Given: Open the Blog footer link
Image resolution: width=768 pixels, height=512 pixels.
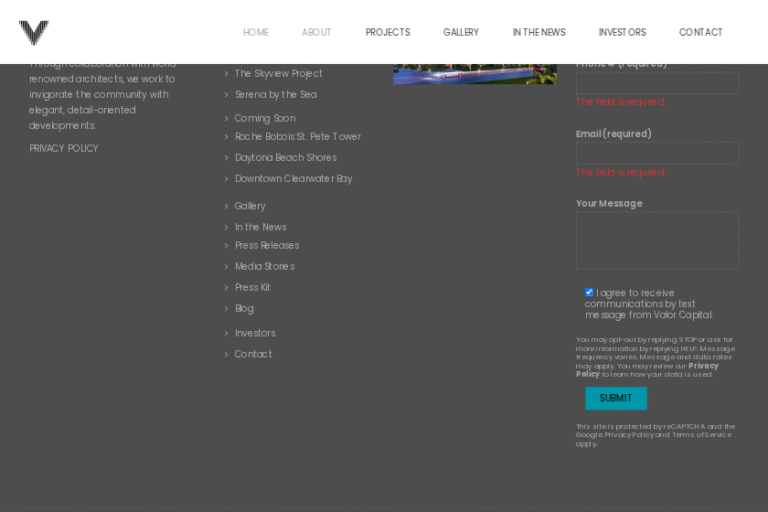Looking at the screenshot, I should pos(244,309).
